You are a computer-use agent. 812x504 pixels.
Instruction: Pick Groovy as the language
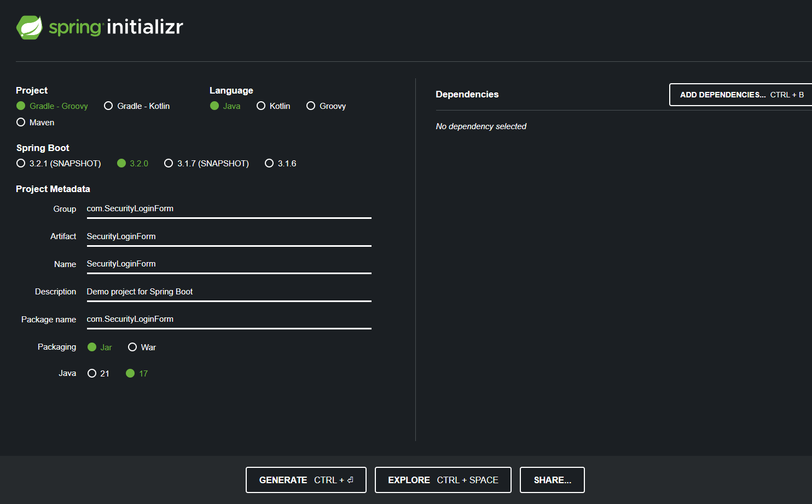pyautogui.click(x=326, y=106)
